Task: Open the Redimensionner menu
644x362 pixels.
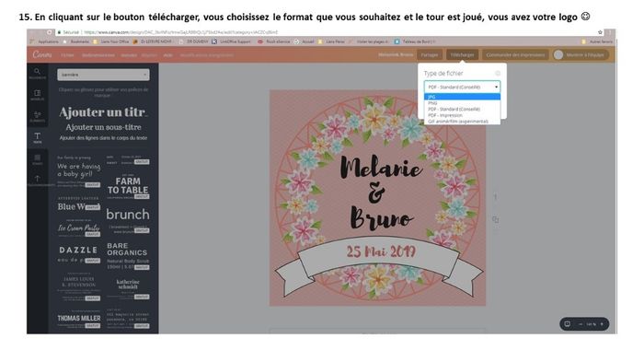Action: pyautogui.click(x=98, y=55)
